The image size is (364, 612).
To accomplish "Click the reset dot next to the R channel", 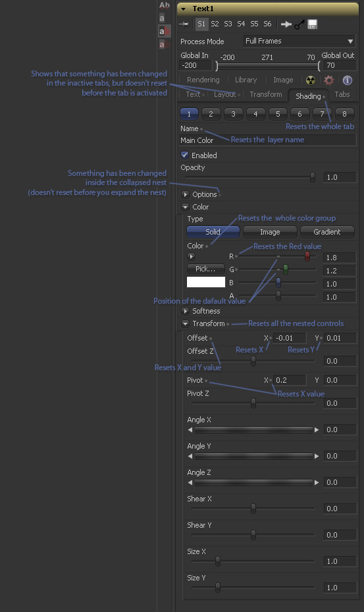I will click(236, 256).
